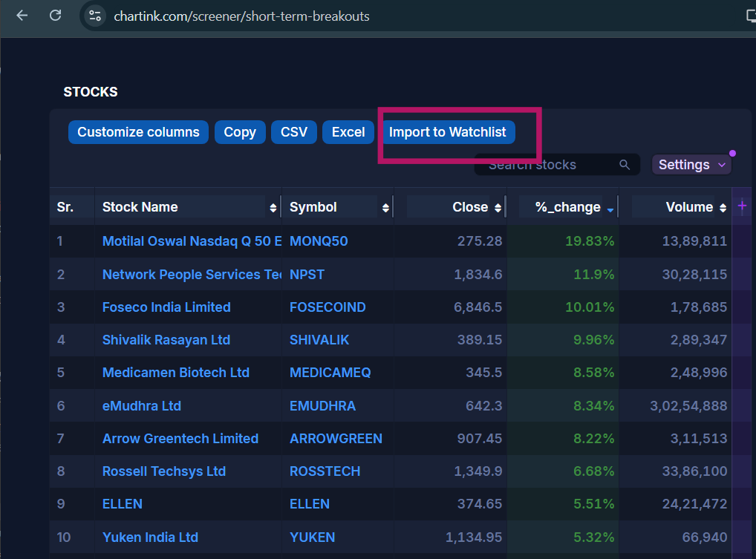This screenshot has height=559, width=756.
Task: Click the Sr. column header
Action: (x=65, y=207)
